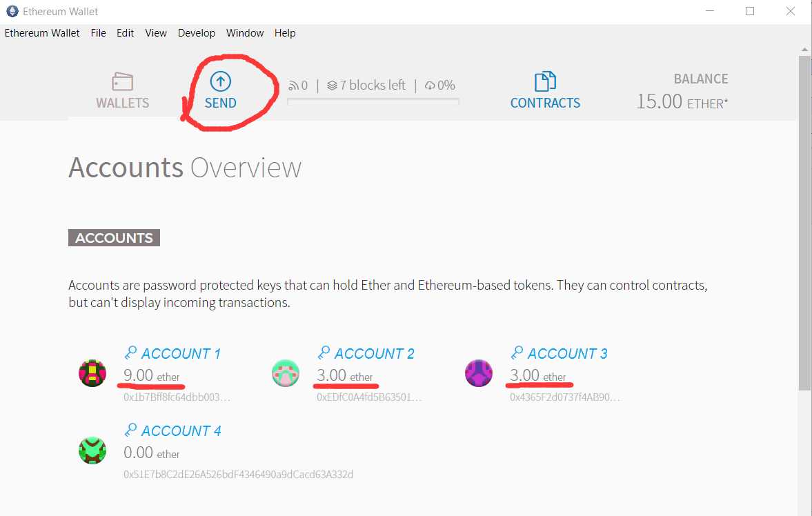The height and width of the screenshot is (516, 812).
Task: Click Account 3 identicon avatar
Action: [479, 373]
